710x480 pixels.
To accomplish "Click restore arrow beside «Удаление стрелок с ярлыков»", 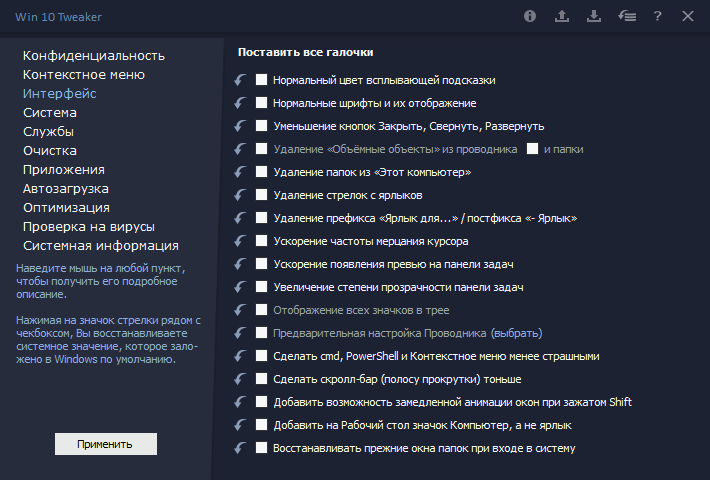I will [239, 195].
